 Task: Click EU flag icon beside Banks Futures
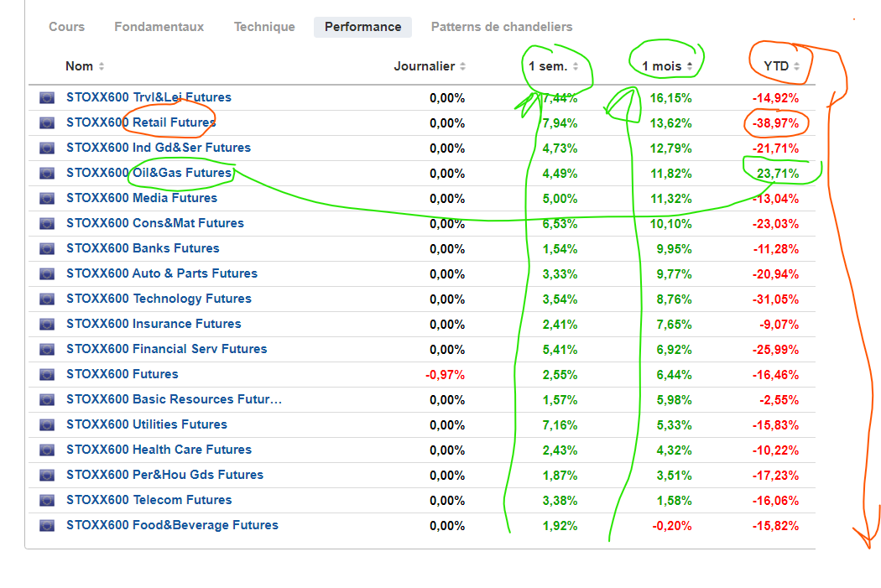(47, 249)
